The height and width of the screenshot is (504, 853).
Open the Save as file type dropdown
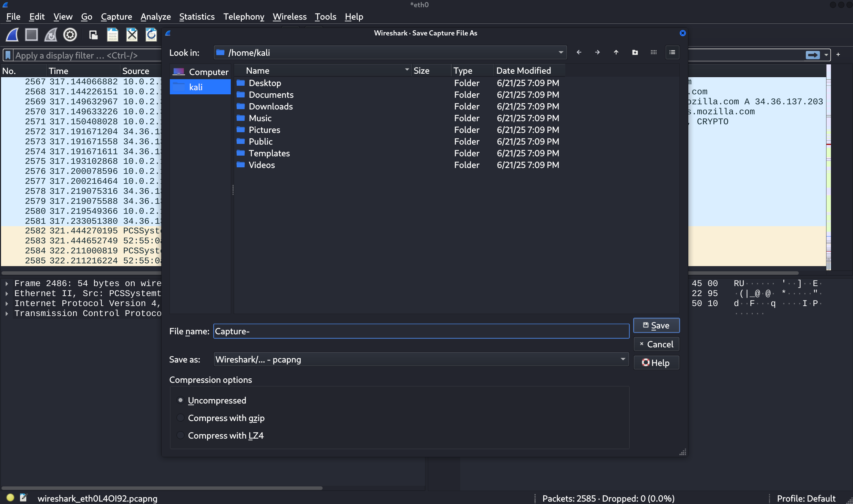[x=421, y=359]
